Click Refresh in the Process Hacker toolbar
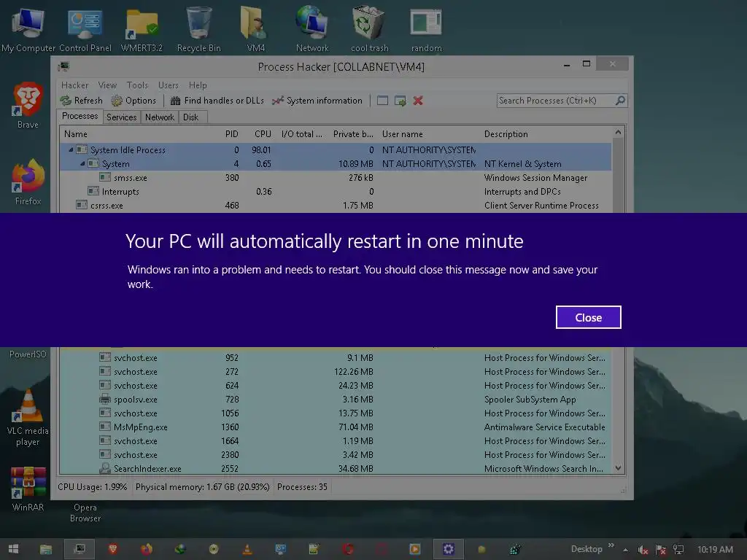 point(82,101)
